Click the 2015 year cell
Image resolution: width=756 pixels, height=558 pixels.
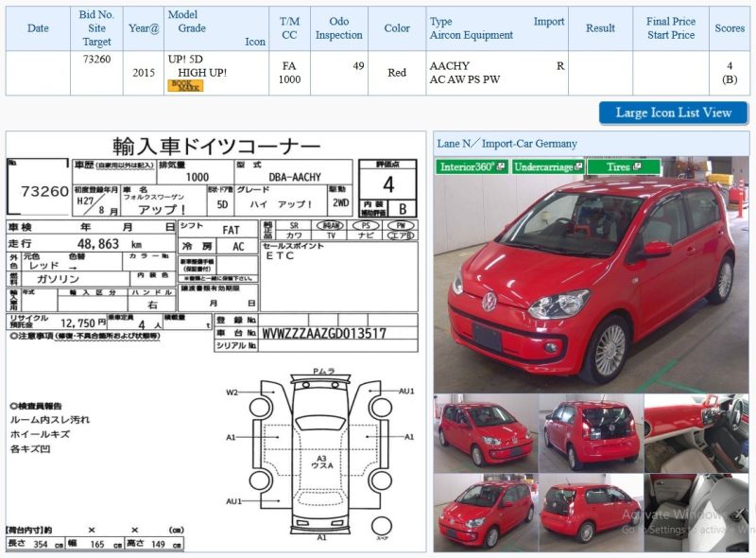click(x=144, y=73)
